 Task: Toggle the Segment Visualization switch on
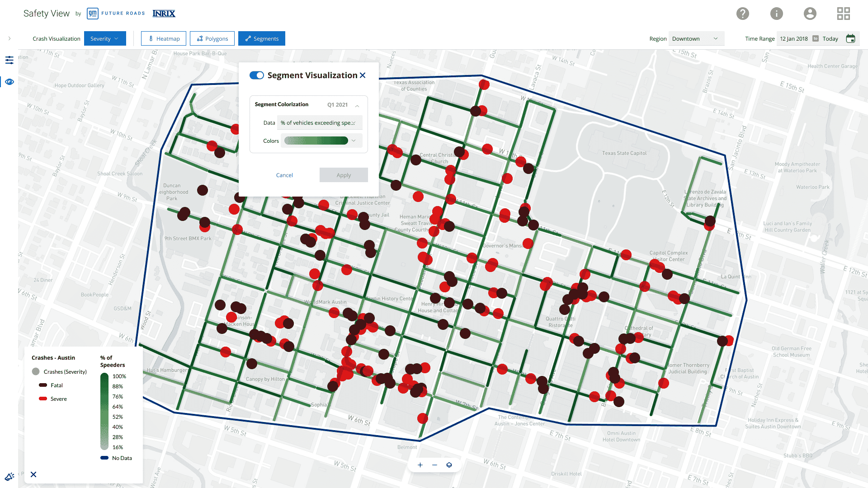256,75
